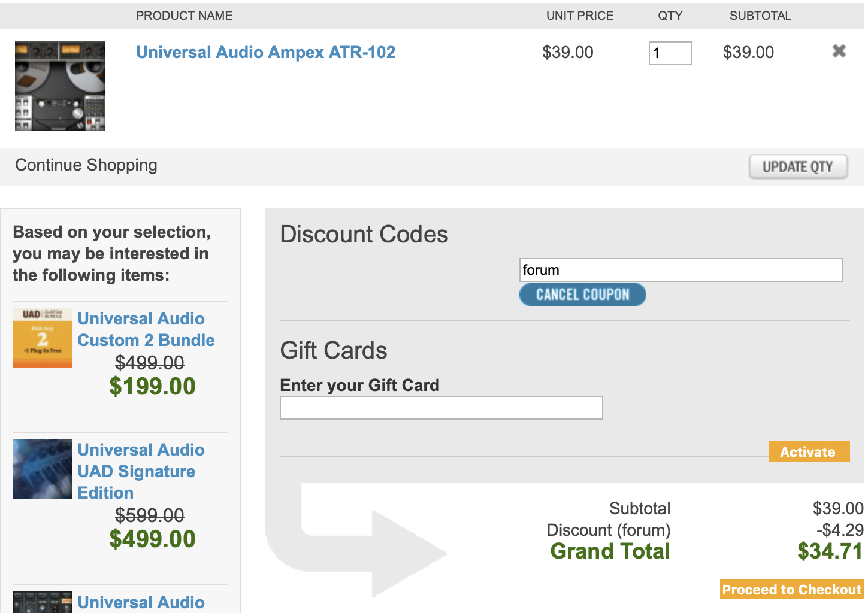Image resolution: width=868 pixels, height=613 pixels.
Task: Cancel the applied coupon
Action: tap(582, 295)
